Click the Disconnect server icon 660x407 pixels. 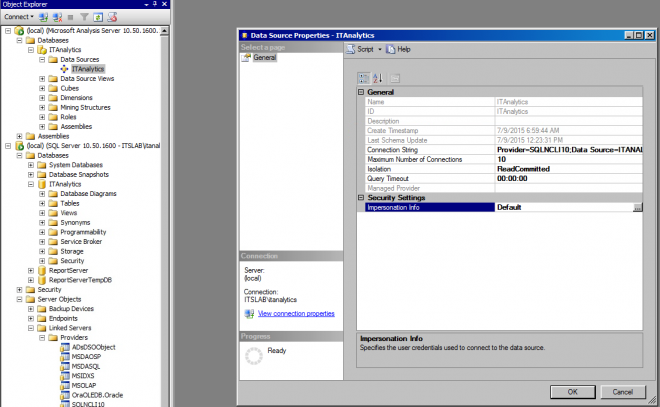pyautogui.click(x=57, y=17)
